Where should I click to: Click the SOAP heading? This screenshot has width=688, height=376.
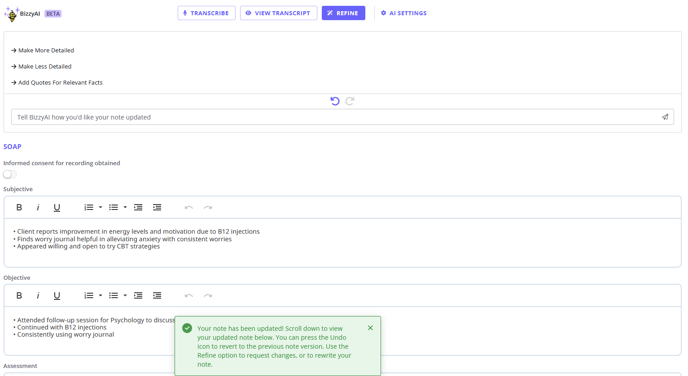tap(12, 147)
